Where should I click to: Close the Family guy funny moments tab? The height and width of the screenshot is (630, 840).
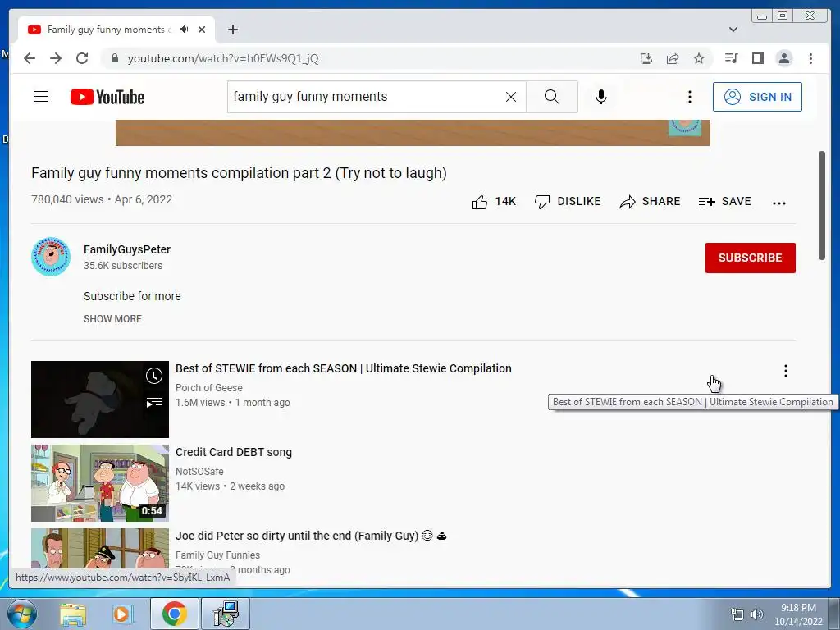[202, 30]
